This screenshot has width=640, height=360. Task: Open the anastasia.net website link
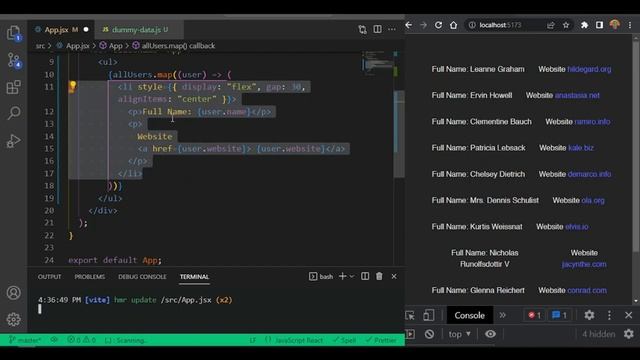pos(577,96)
